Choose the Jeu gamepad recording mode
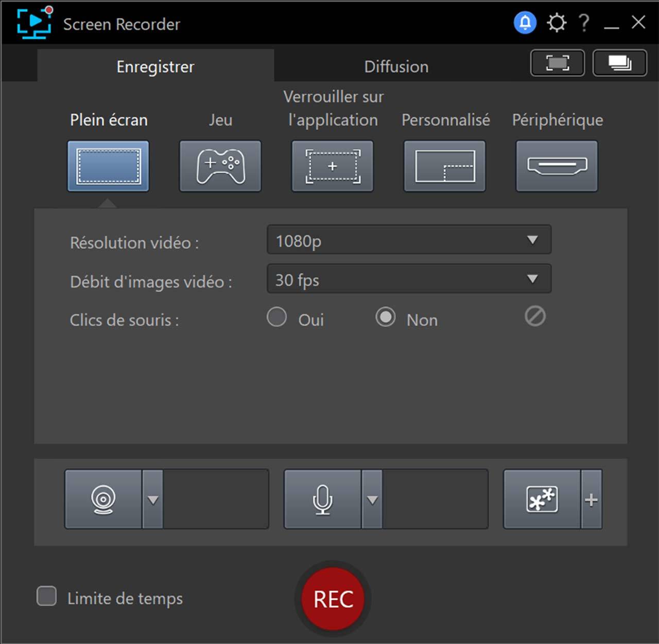Image resolution: width=659 pixels, height=644 pixels. (x=220, y=166)
